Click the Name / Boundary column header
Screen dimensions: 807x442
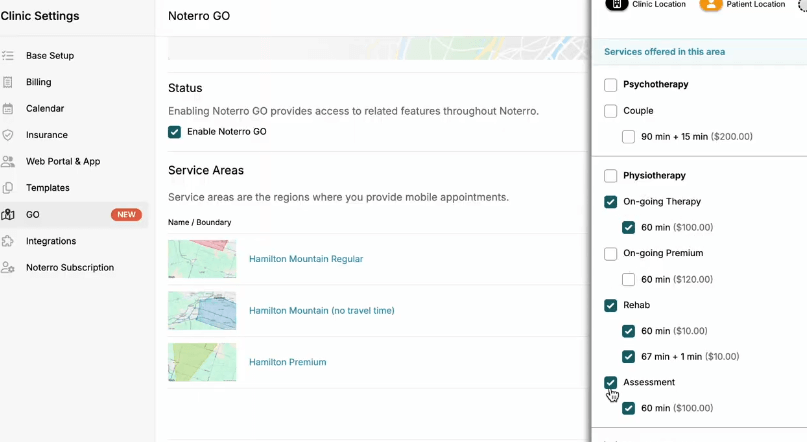[199, 222]
